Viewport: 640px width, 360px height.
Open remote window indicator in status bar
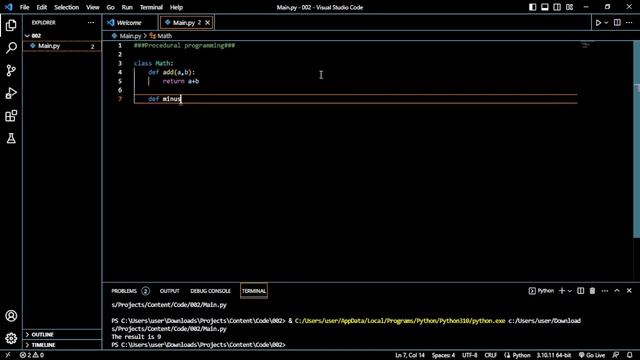click(x=8, y=355)
